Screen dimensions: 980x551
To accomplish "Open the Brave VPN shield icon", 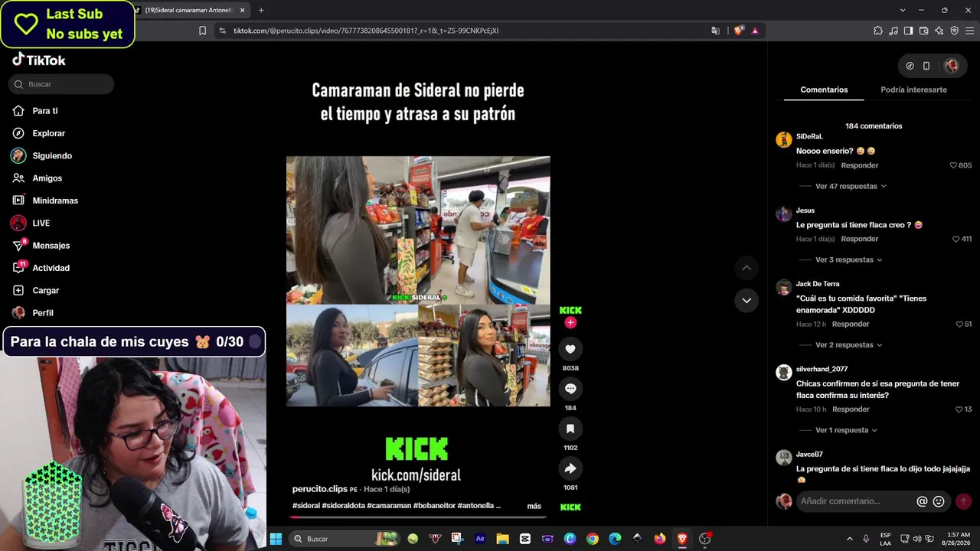I will pos(954,31).
